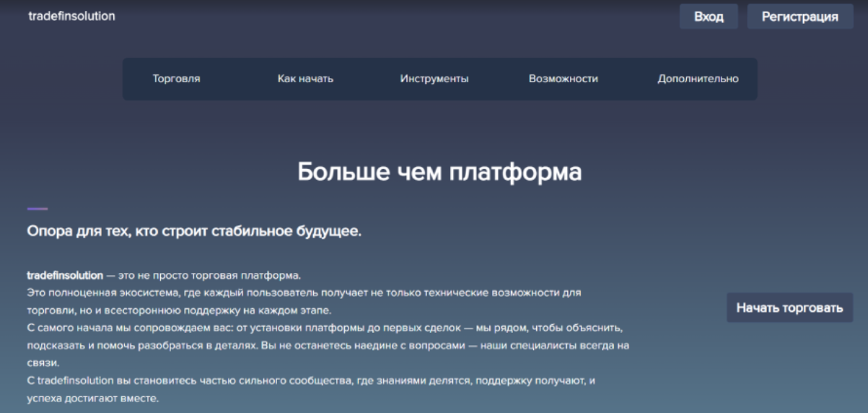Click bold tradefinsolution word in paragraph
Viewport: 868px width, 413px height.
[x=65, y=276]
